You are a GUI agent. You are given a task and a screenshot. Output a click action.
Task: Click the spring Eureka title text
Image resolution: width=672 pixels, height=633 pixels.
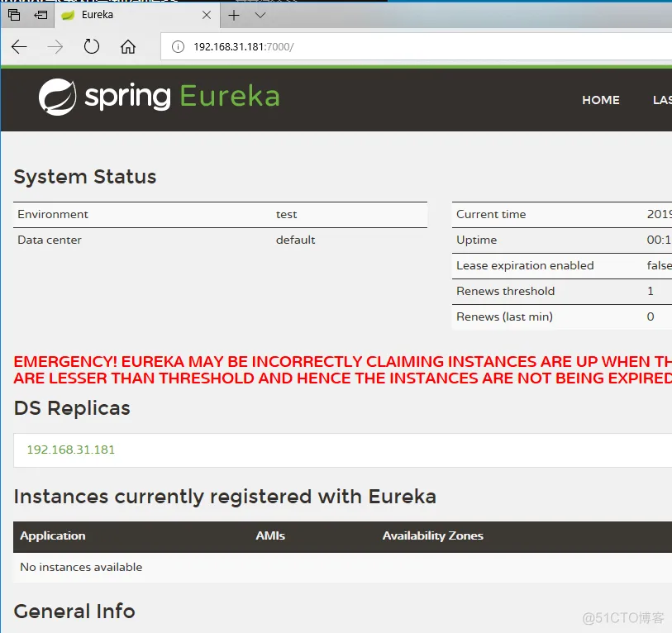(x=182, y=96)
